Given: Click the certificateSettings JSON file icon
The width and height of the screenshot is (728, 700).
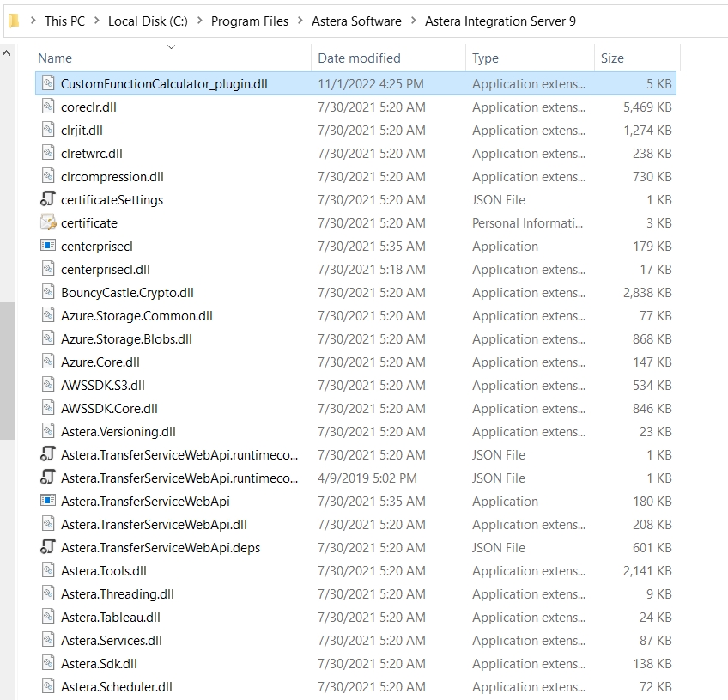Looking at the screenshot, I should click(x=48, y=199).
